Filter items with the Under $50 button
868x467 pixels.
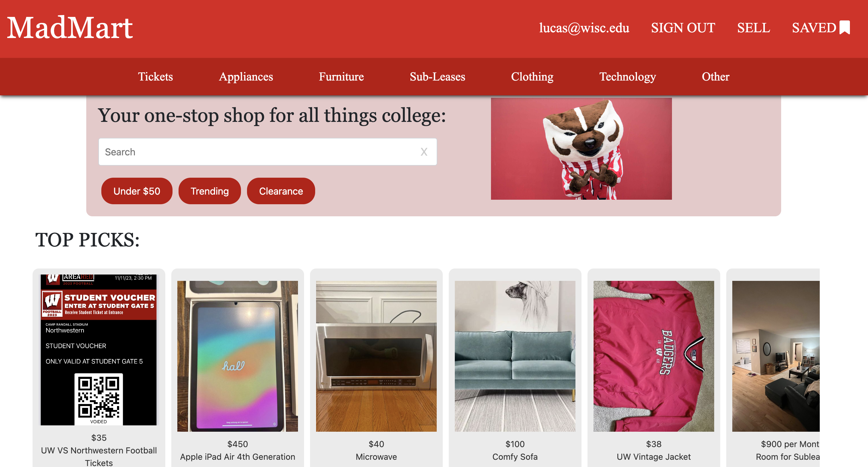(x=137, y=191)
